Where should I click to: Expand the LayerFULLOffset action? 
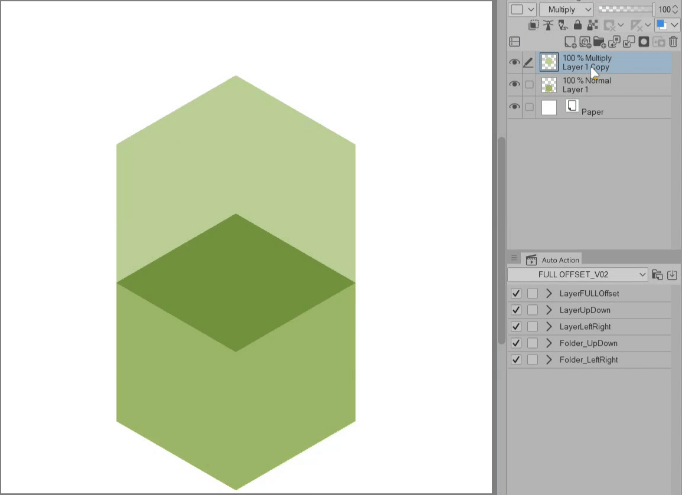coord(549,293)
